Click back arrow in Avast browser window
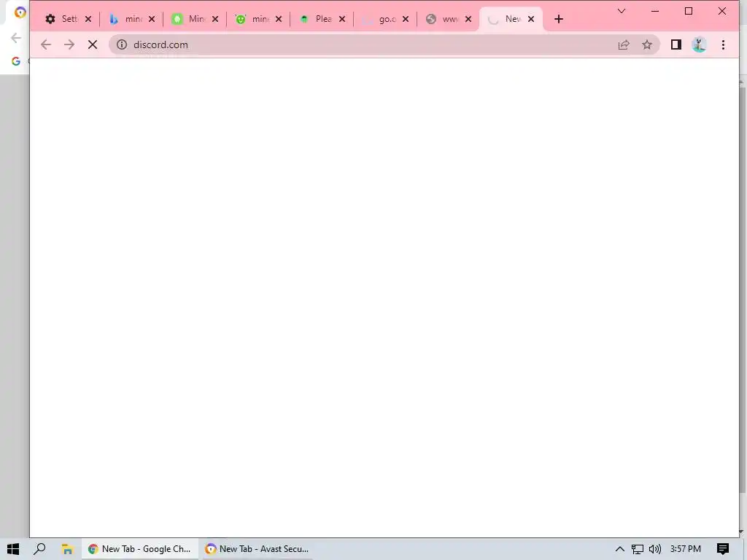 pyautogui.click(x=15, y=38)
